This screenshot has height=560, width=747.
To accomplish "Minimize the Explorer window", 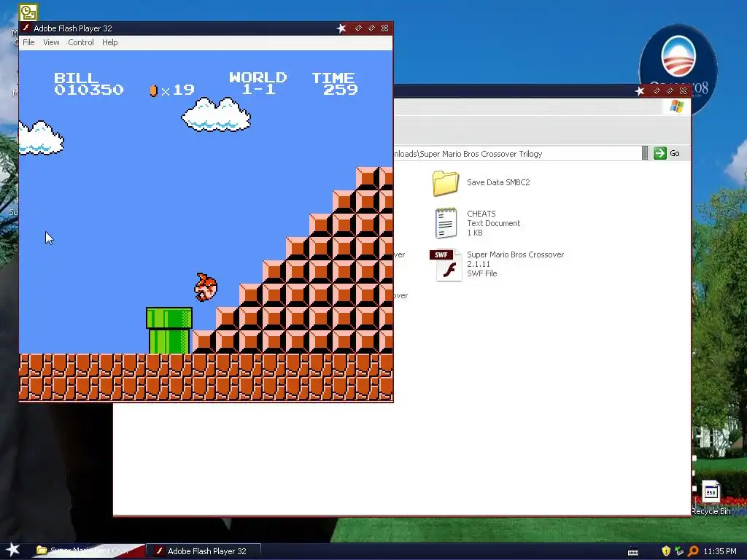I will click(x=657, y=90).
